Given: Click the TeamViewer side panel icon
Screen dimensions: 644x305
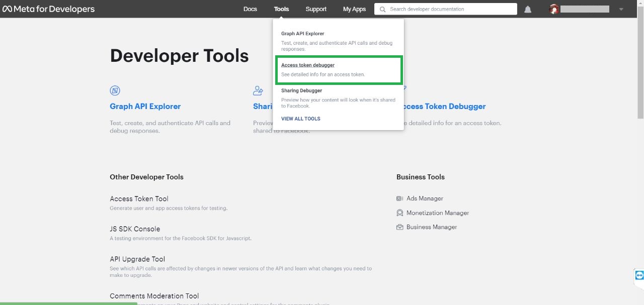Looking at the screenshot, I should click(639, 275).
